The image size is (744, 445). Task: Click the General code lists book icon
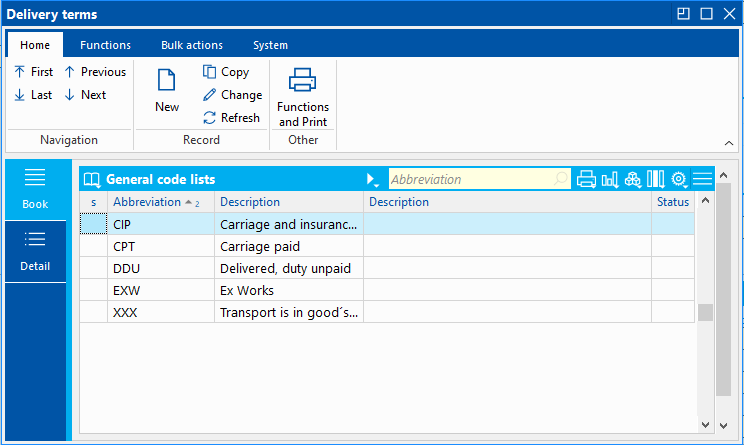click(x=92, y=180)
